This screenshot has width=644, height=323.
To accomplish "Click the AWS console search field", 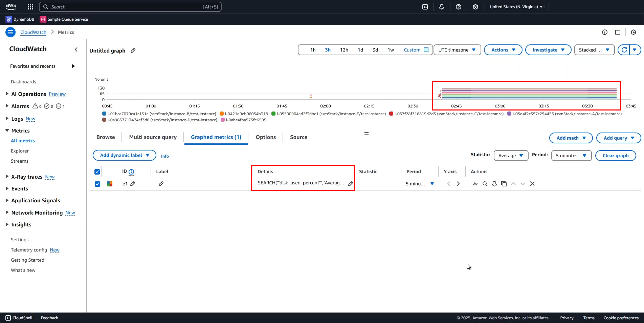I will (130, 7).
